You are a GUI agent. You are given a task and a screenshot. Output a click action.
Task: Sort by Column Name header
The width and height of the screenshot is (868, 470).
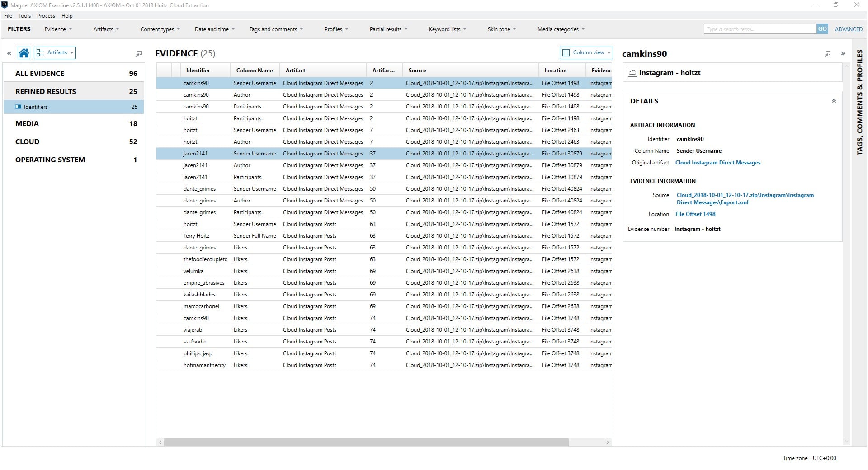pyautogui.click(x=255, y=70)
